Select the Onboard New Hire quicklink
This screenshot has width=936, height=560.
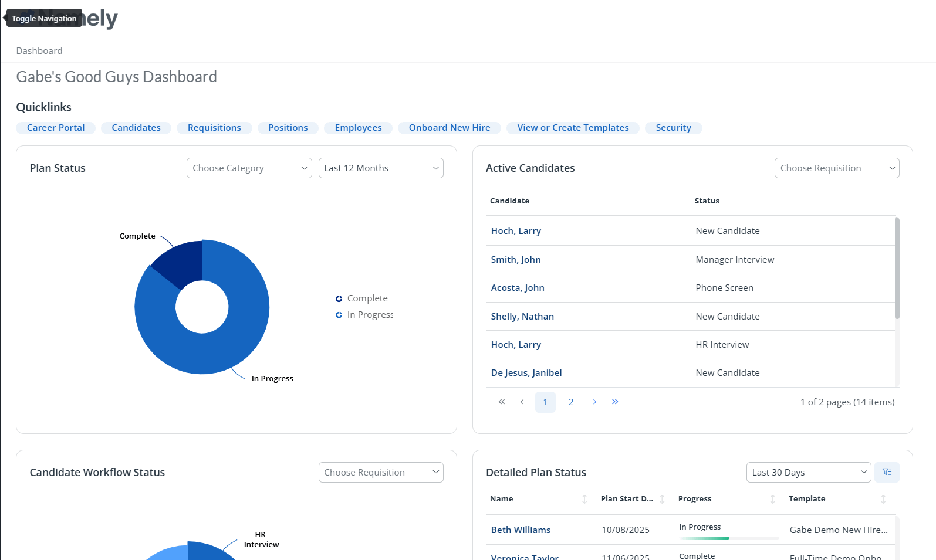pos(449,128)
